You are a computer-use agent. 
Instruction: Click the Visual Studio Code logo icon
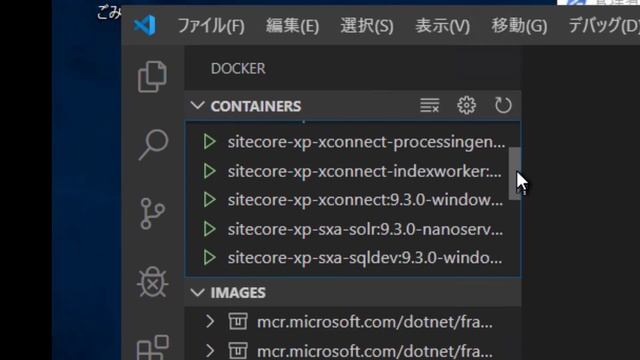pos(145,25)
